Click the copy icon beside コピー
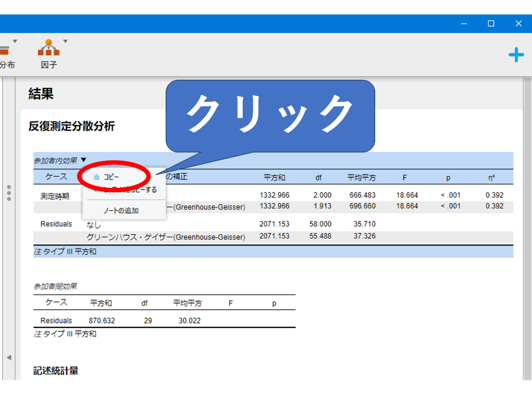 pos(96,177)
